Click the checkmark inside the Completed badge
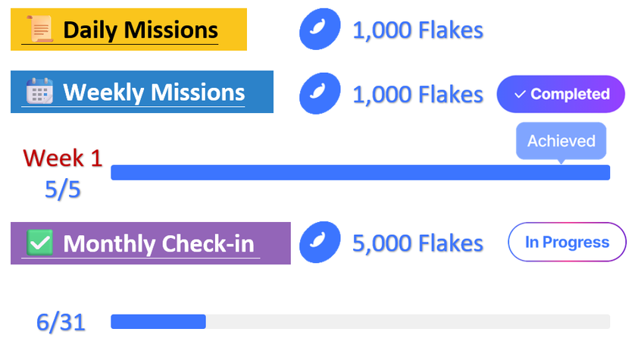The width and height of the screenshot is (644, 357). pyautogui.click(x=520, y=95)
